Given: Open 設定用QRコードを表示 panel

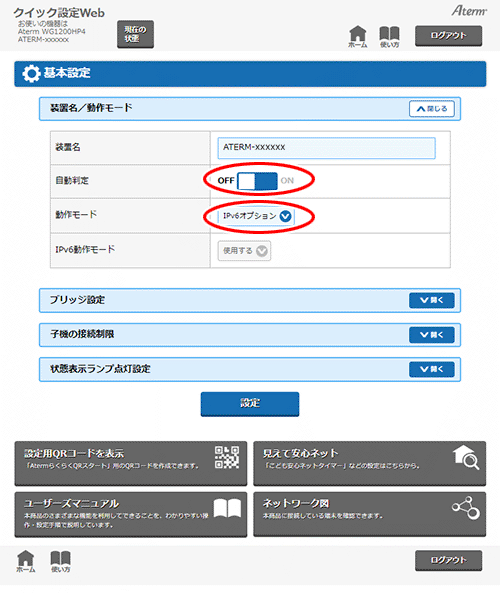Looking at the screenshot, I should tap(131, 463).
